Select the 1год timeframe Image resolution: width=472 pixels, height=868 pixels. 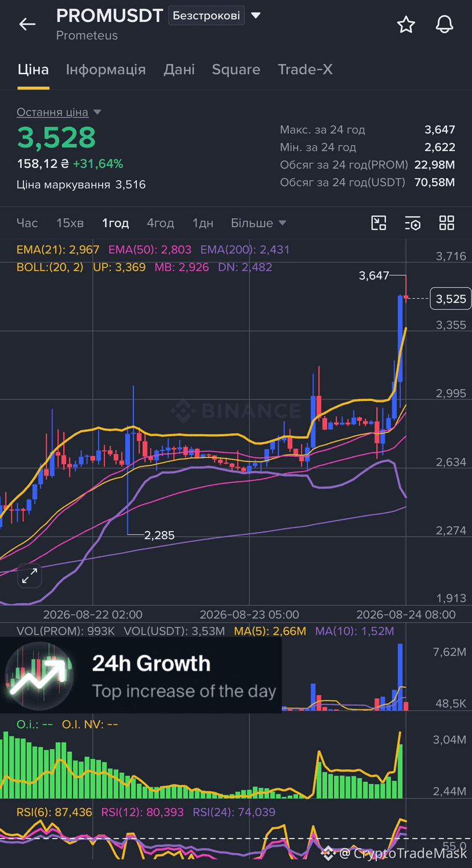click(x=116, y=223)
